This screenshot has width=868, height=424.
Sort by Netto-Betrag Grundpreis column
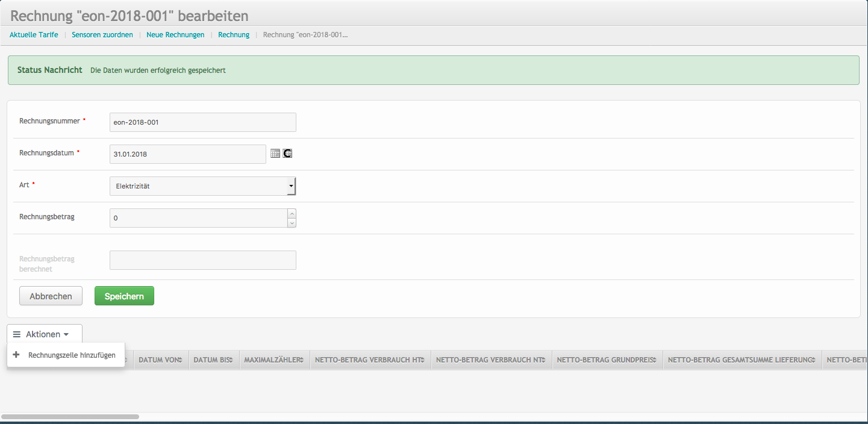(607, 360)
